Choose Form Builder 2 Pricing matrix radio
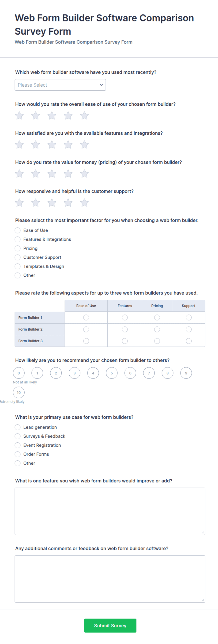The image size is (218, 644). pos(157,329)
